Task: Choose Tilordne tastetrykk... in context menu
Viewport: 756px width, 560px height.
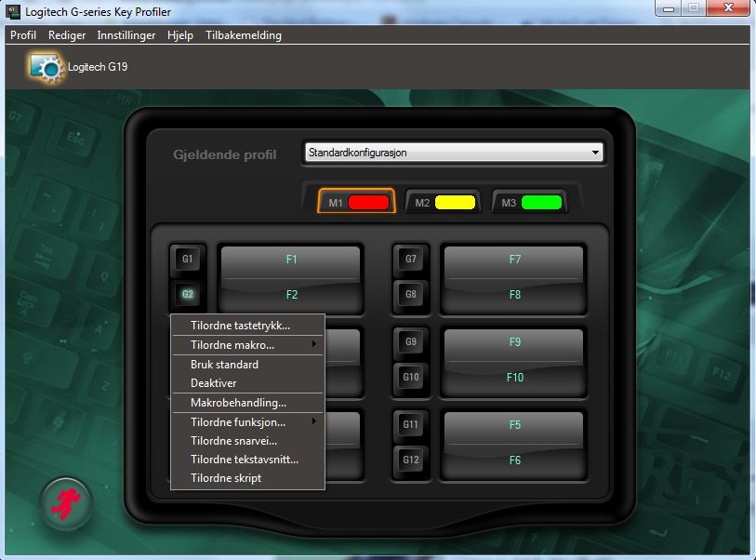Action: 248,326
